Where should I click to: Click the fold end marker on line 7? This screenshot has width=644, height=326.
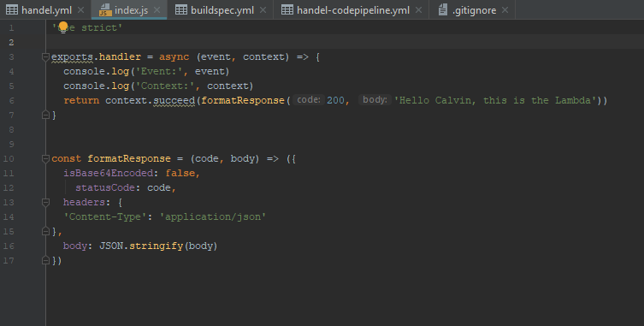(45, 116)
